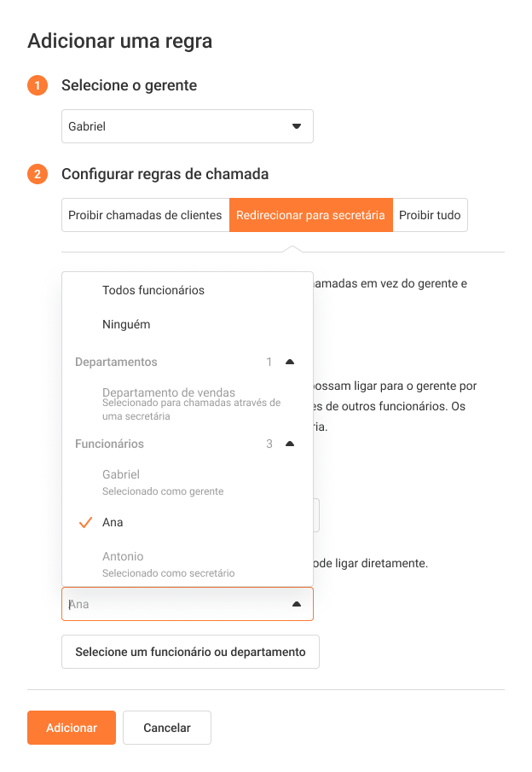Click Selecione um funcionário ou departamento button
This screenshot has height=772, width=532.
(190, 652)
